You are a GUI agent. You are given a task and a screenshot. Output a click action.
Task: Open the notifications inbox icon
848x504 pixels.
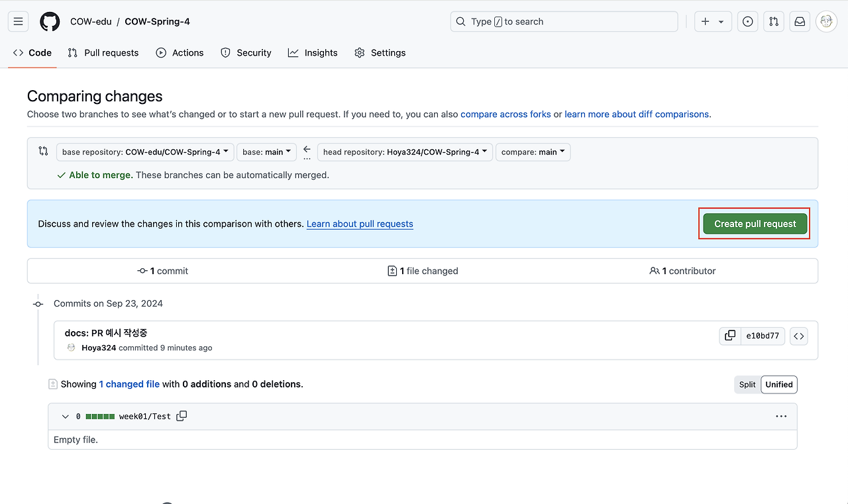(800, 21)
